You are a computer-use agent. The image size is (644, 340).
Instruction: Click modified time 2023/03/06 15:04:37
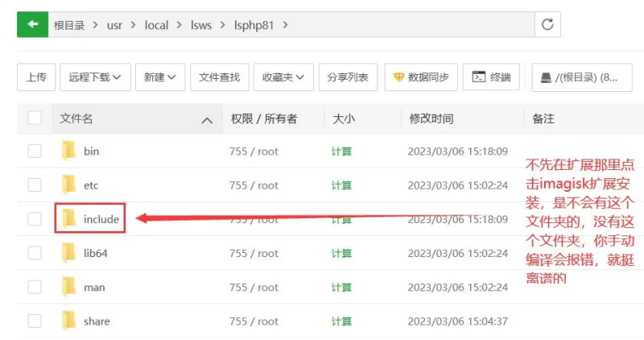click(x=457, y=321)
